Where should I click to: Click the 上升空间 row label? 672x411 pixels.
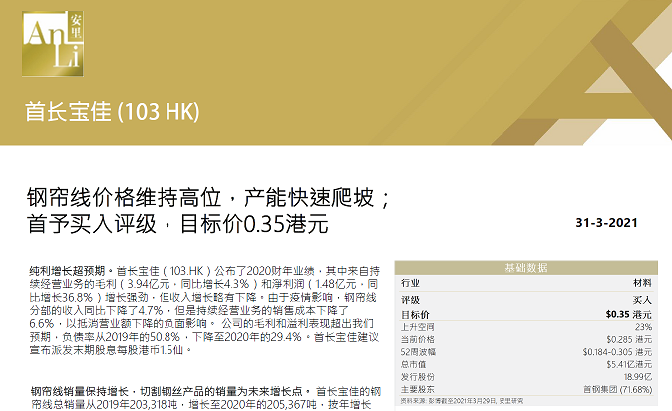tap(417, 327)
